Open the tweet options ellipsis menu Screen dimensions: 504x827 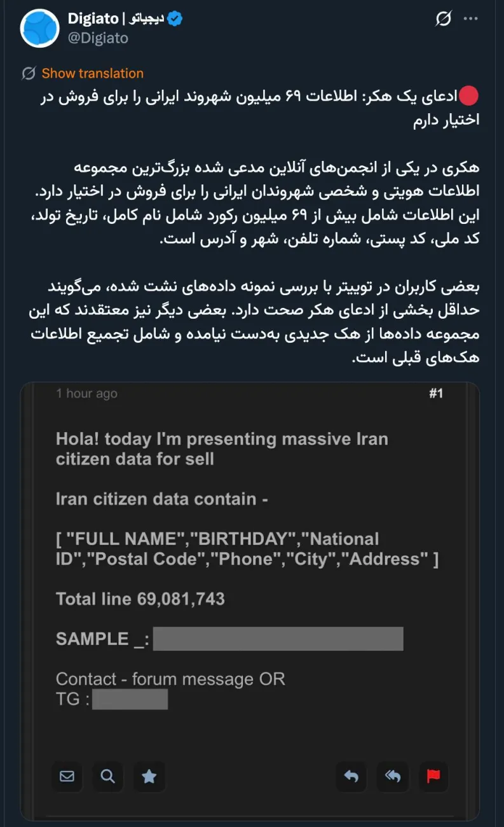[x=472, y=19]
